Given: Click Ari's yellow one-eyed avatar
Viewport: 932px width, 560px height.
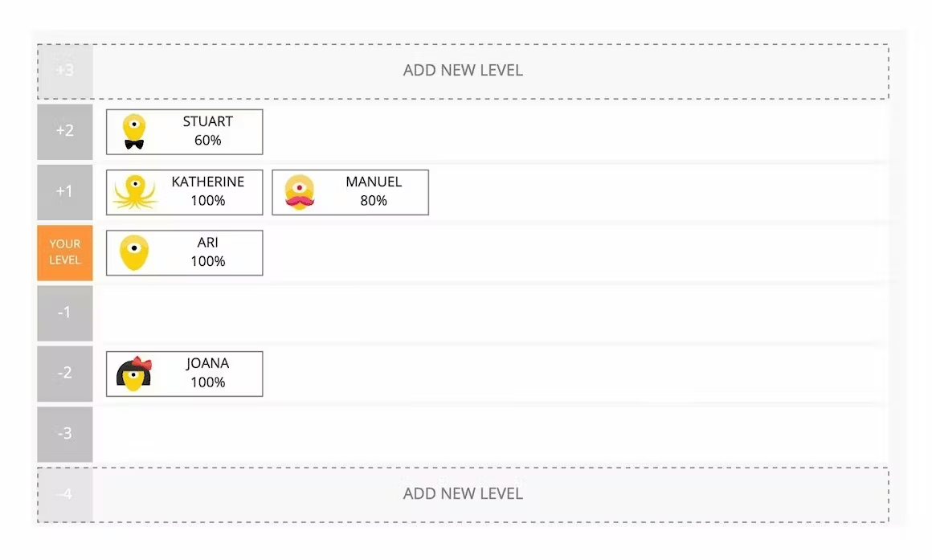Looking at the screenshot, I should click(x=134, y=253).
